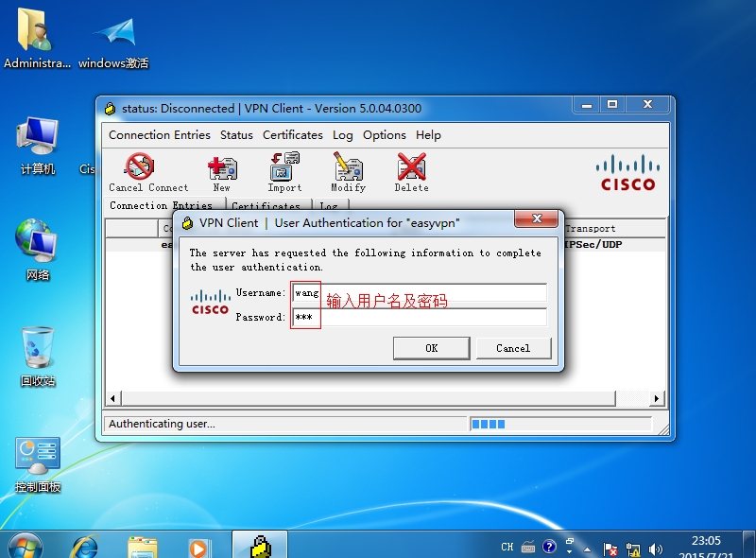
Task: Open the Options menu
Action: point(385,135)
